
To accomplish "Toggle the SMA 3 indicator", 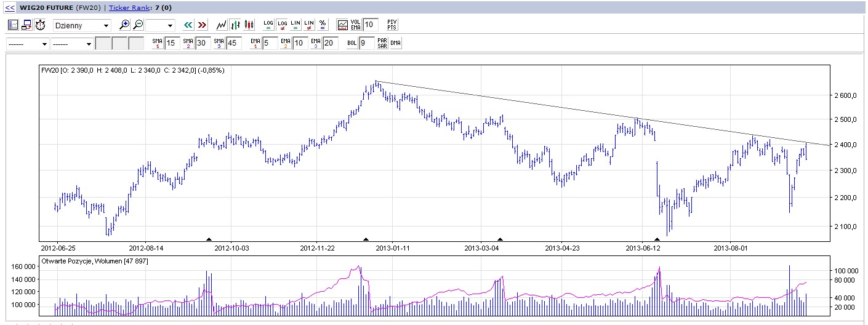I will [219, 44].
